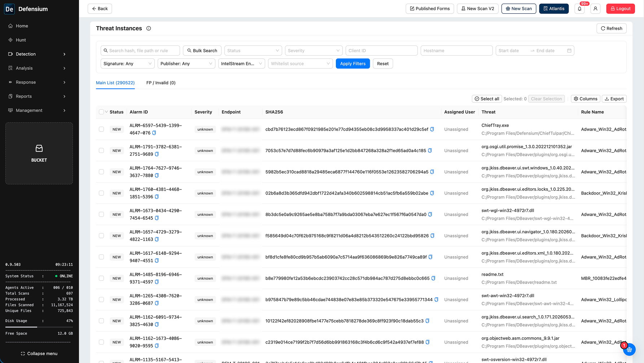Copy SHA256 hash starting cbd7b76123
The width and height of the screenshot is (644, 363).
(432, 129)
